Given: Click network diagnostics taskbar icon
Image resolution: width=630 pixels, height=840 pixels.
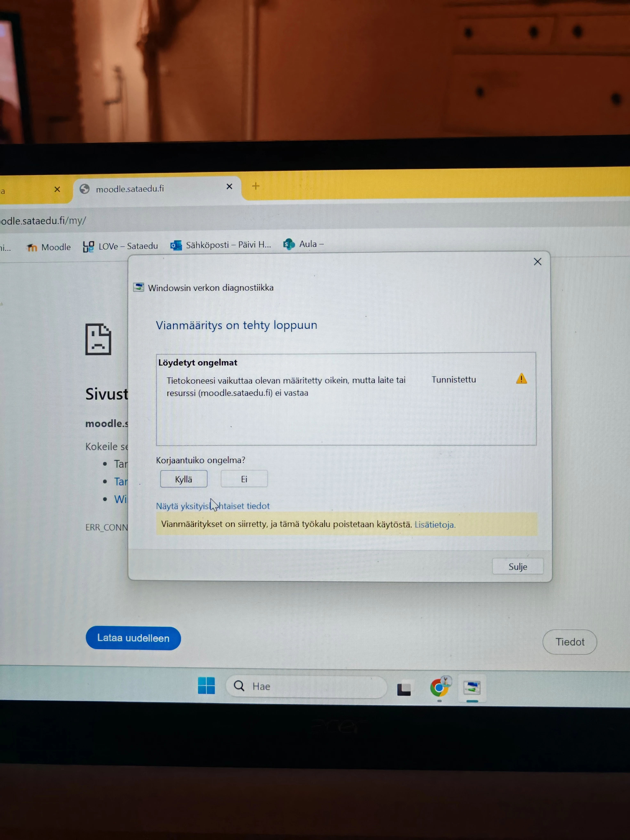Looking at the screenshot, I should click(472, 687).
